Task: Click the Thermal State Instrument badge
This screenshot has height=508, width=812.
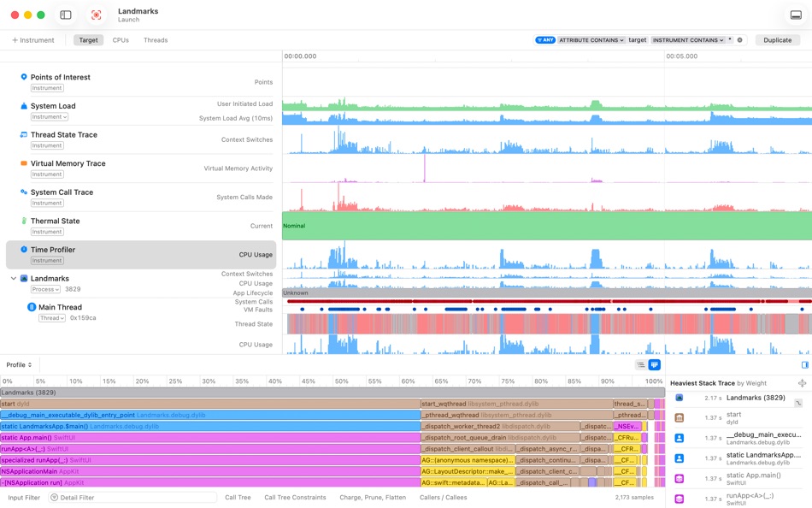Action: click(x=47, y=233)
